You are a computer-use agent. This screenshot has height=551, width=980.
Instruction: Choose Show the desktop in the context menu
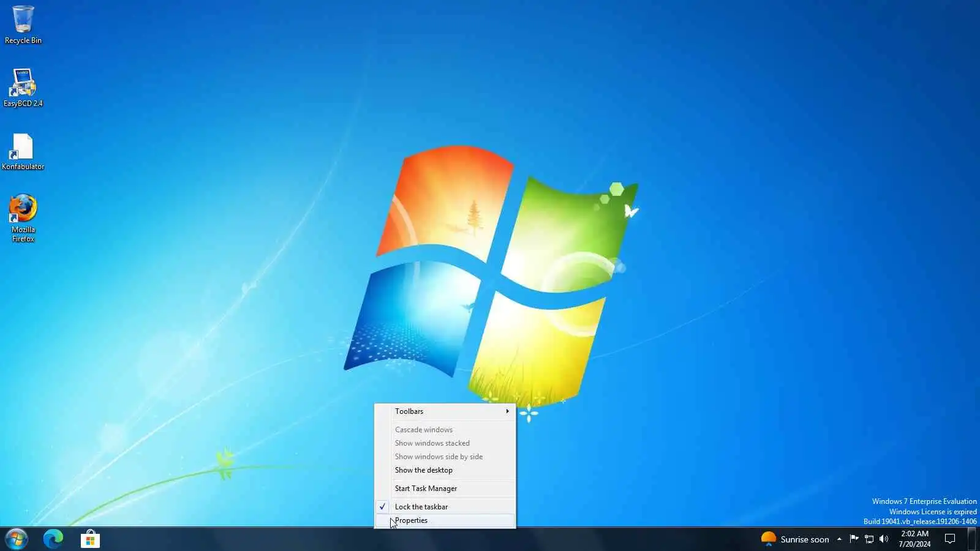pos(445,470)
